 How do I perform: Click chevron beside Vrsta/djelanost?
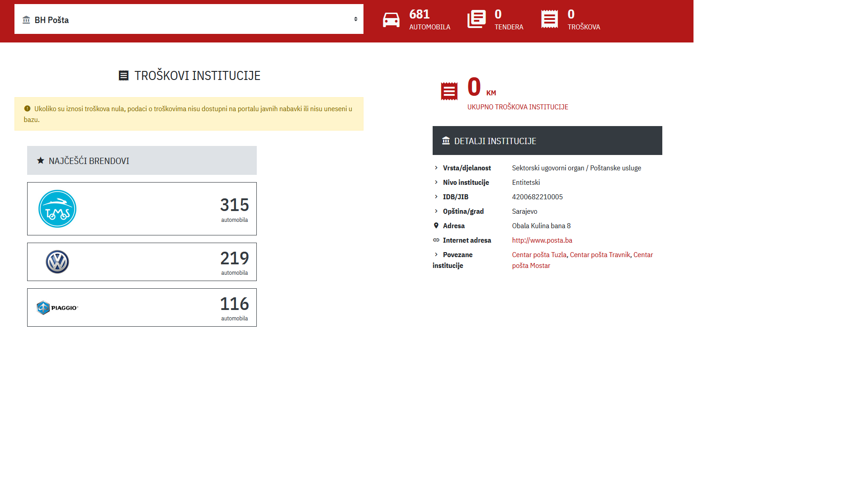(436, 168)
